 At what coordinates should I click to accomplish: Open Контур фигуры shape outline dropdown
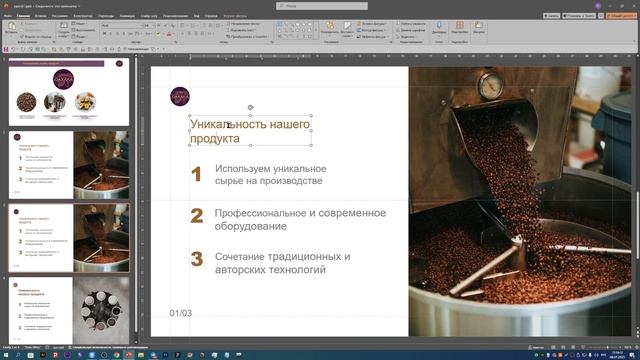pos(372,30)
